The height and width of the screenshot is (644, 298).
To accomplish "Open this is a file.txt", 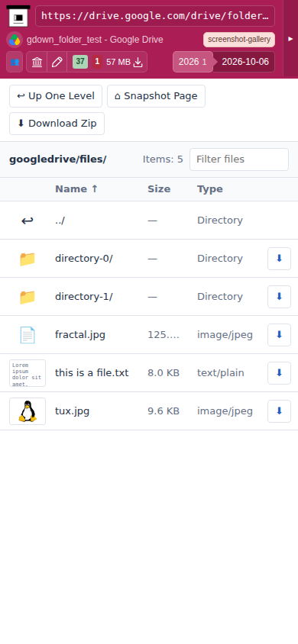I will (x=92, y=373).
